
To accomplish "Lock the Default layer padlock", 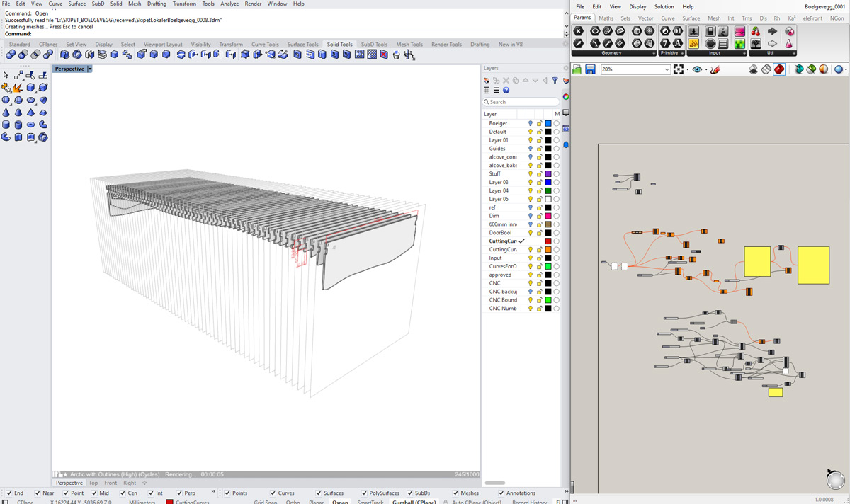I will tap(540, 132).
